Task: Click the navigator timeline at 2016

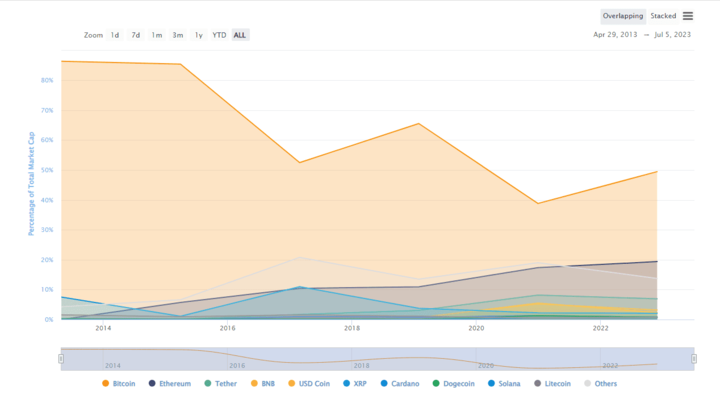Action: click(237, 366)
